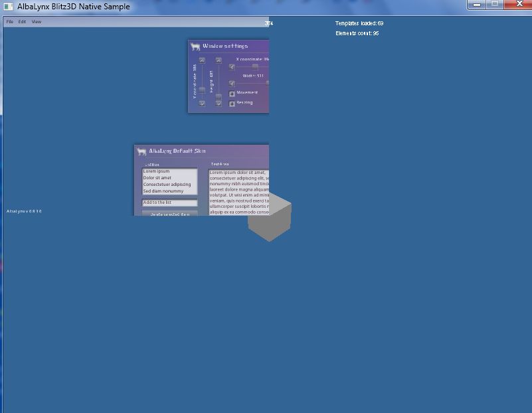Open the File menu
532x413 pixels.
[x=9, y=22]
